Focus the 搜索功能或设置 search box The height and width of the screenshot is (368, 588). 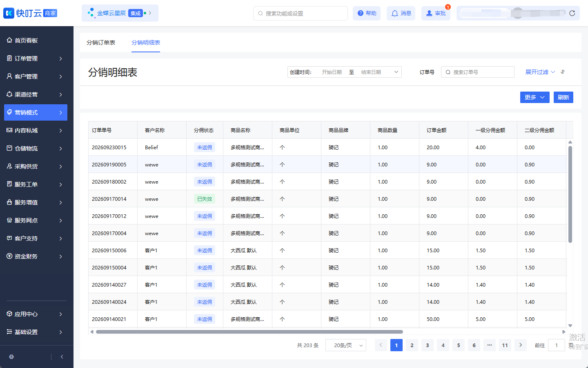pyautogui.click(x=301, y=13)
